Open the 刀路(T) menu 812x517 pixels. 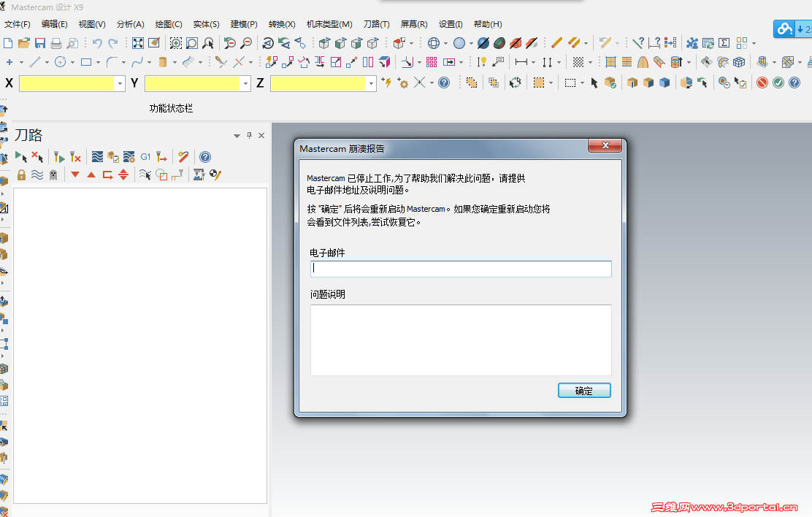coord(377,24)
